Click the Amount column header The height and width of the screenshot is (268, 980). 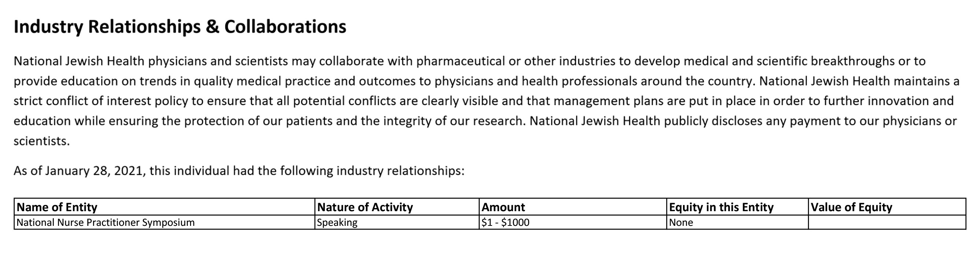[573, 207]
